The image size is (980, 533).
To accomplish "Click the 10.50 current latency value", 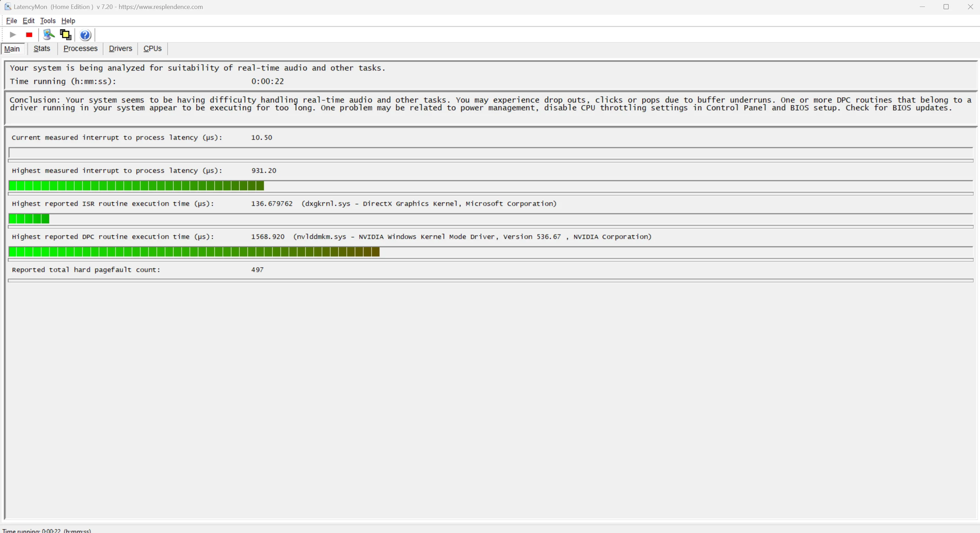I will pyautogui.click(x=262, y=137).
